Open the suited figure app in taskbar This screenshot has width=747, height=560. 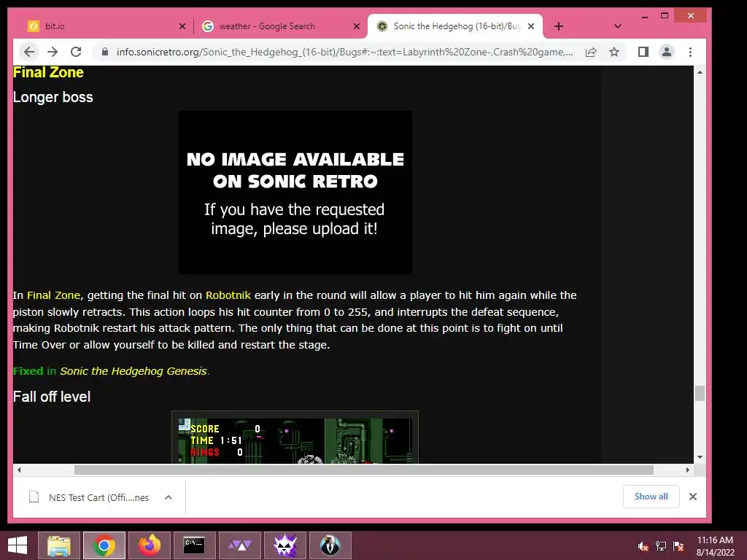(330, 545)
